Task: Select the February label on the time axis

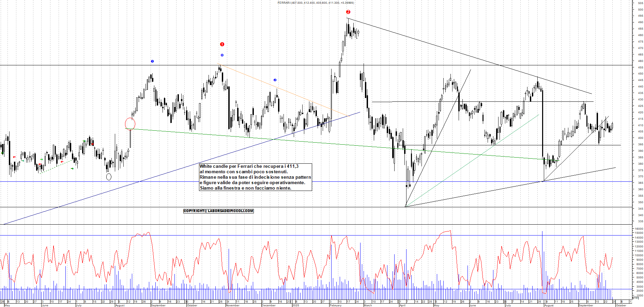Action: tap(335, 305)
